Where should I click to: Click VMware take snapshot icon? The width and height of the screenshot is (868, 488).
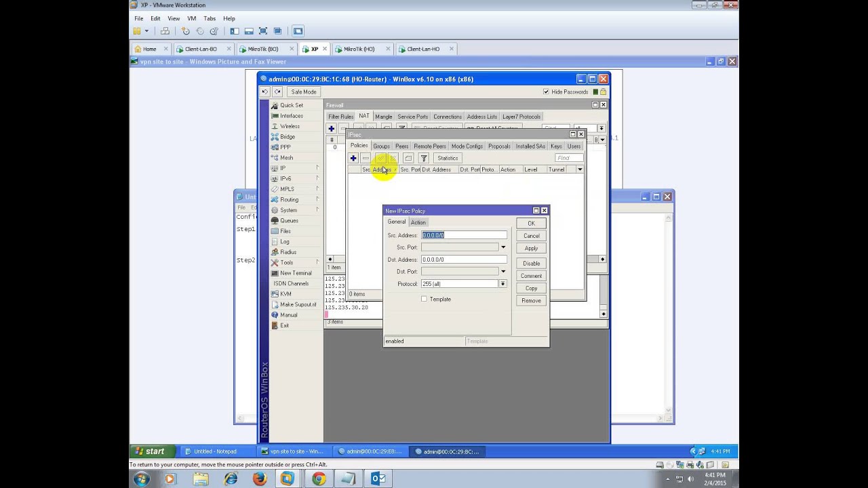point(185,31)
